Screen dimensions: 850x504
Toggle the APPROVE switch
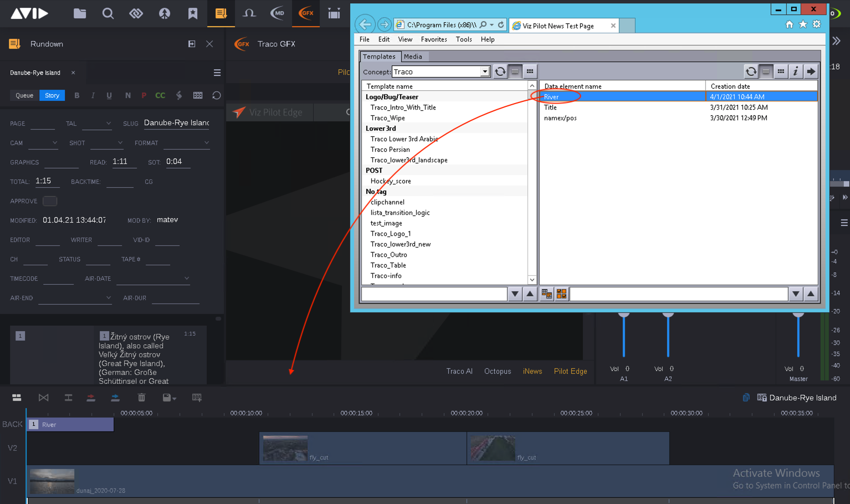pos(50,201)
